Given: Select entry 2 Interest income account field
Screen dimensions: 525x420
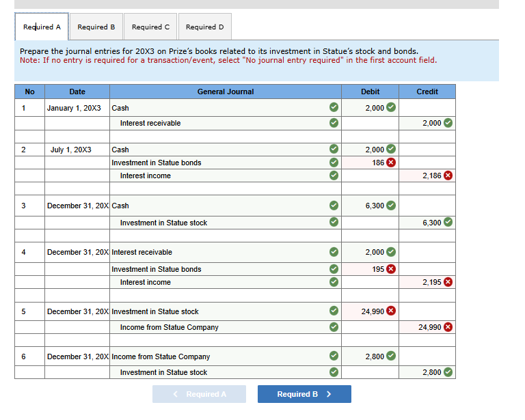Looking at the screenshot, I should click(x=226, y=176).
